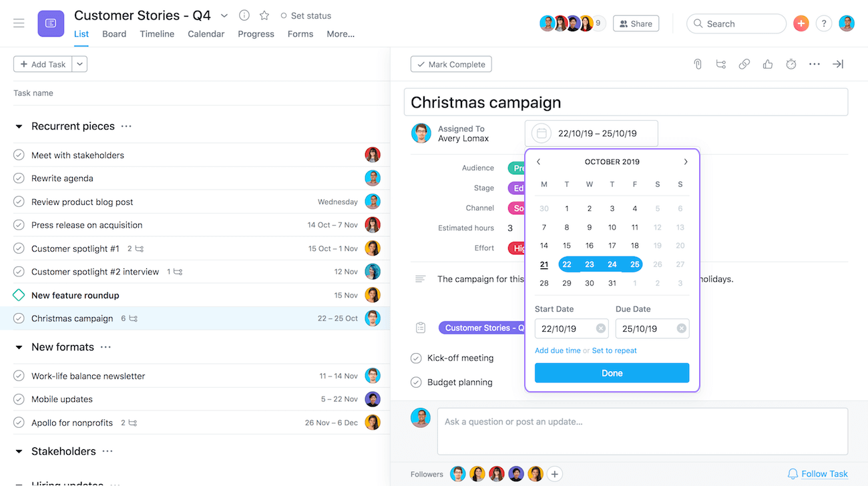Favorite the project with the star icon
The width and height of the screenshot is (868, 486).
(264, 15)
